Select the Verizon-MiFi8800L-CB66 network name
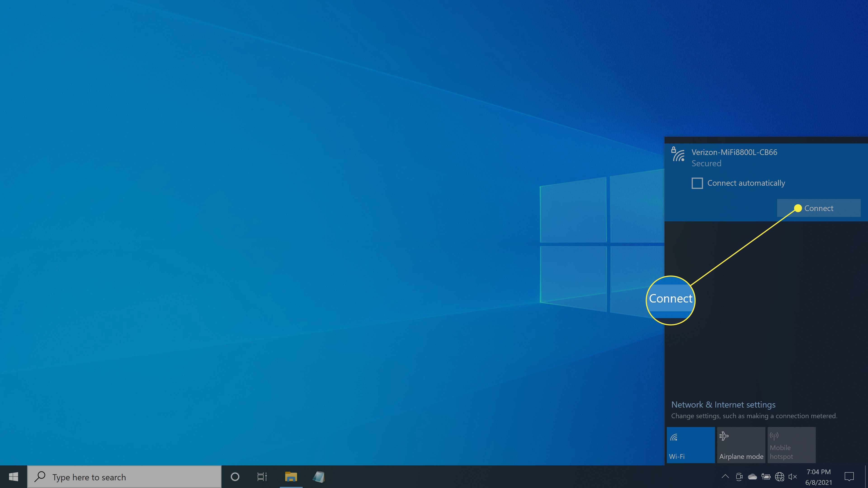Screen dimensions: 868x488 click(734, 152)
